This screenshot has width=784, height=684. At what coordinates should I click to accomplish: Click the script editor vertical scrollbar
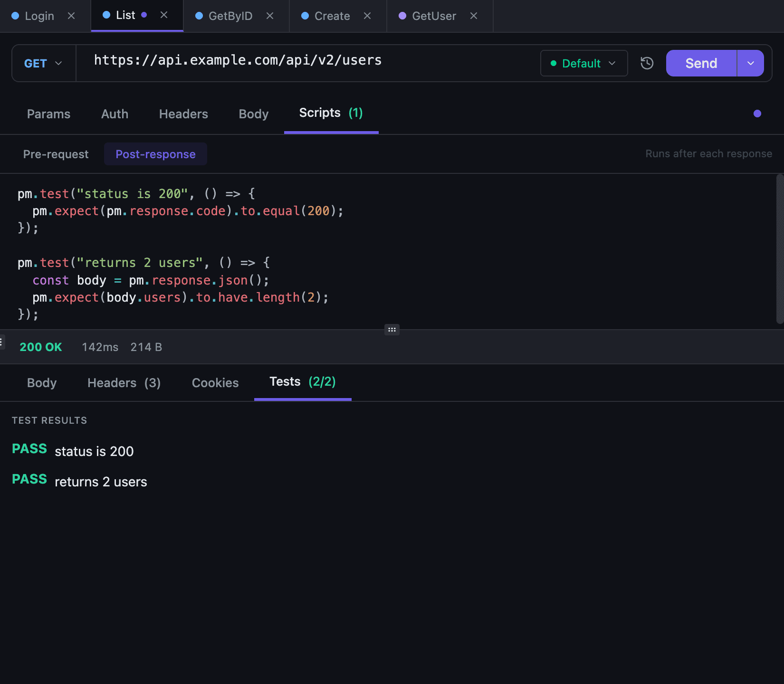click(x=780, y=249)
